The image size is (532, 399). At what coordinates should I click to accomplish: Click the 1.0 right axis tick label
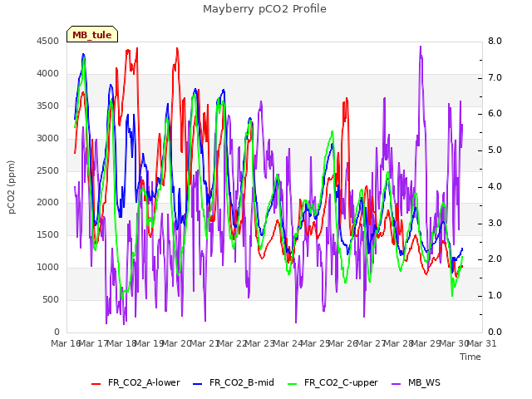(495, 296)
